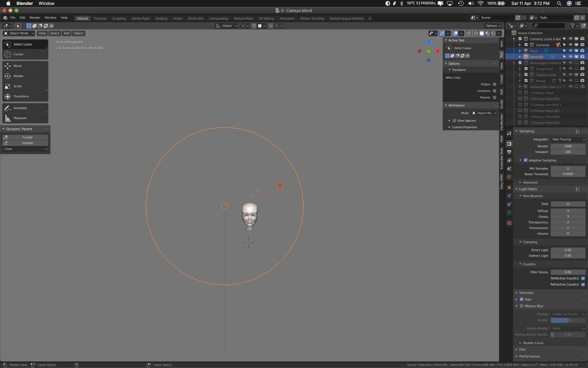Screen dimensions: 588x368
Task: Enable Affect Only Locations checkbox
Action: click(x=494, y=91)
